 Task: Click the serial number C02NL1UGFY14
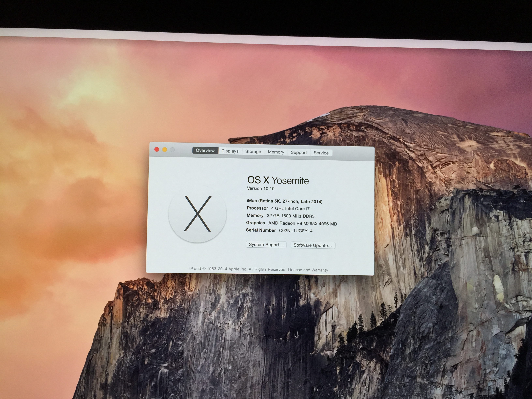tap(296, 231)
